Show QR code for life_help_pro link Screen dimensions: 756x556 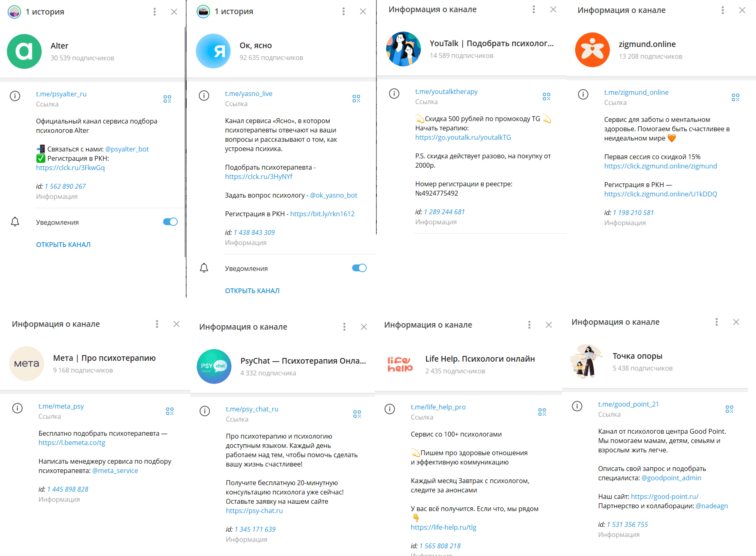542,412
